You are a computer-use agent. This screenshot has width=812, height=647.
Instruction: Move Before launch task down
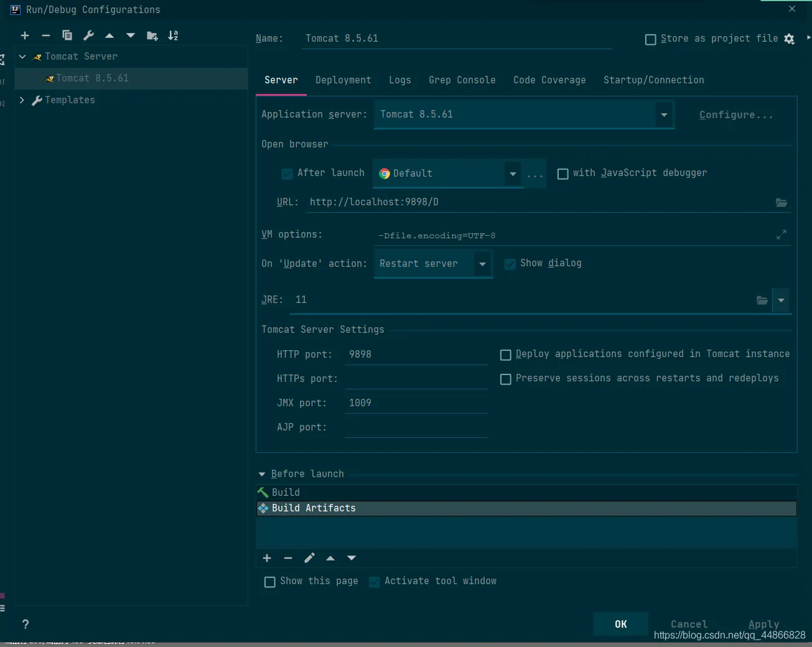[x=352, y=558]
